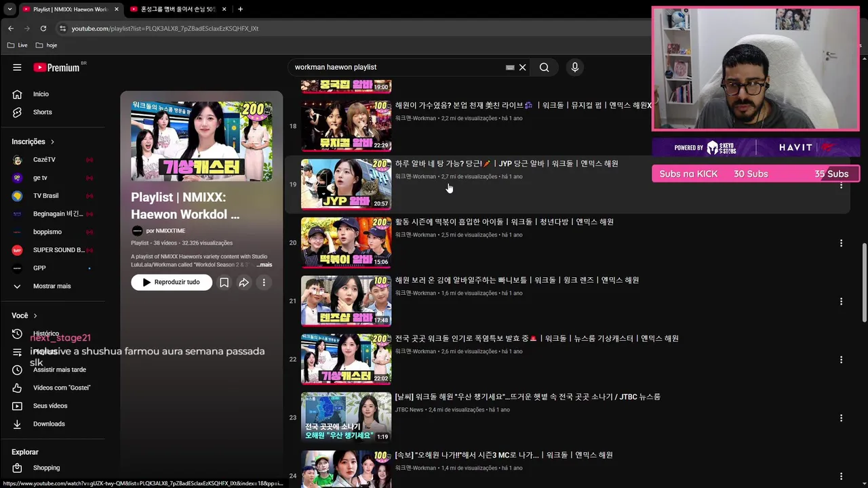The width and height of the screenshot is (868, 488).
Task: Open the JTBC News channel name link
Action: pos(409,410)
